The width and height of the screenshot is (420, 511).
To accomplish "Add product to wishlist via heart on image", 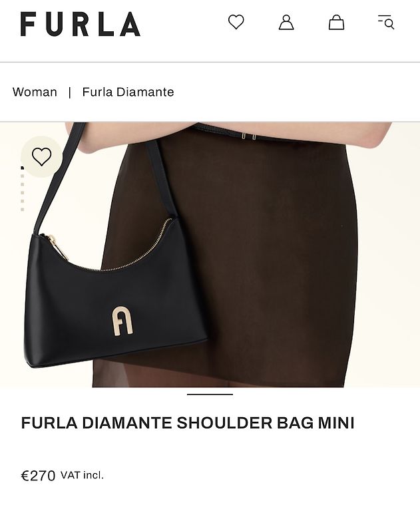I will coord(41,156).
